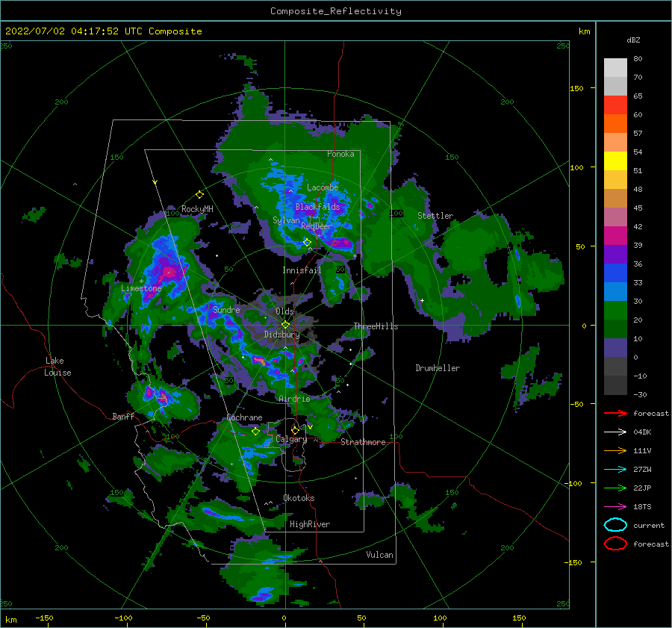This screenshot has height=628, width=672.
Task: Click the magenta 18TS arrow icon
Action: tap(615, 507)
